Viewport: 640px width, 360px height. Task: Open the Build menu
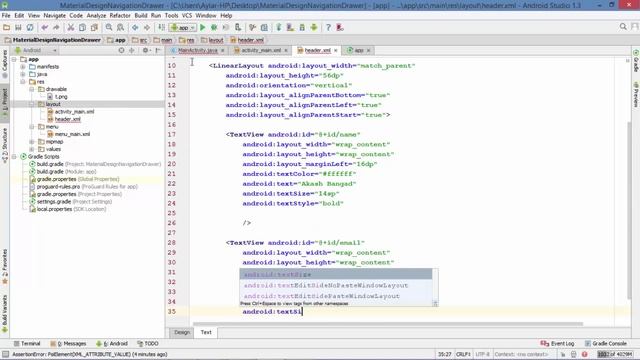point(141,16)
